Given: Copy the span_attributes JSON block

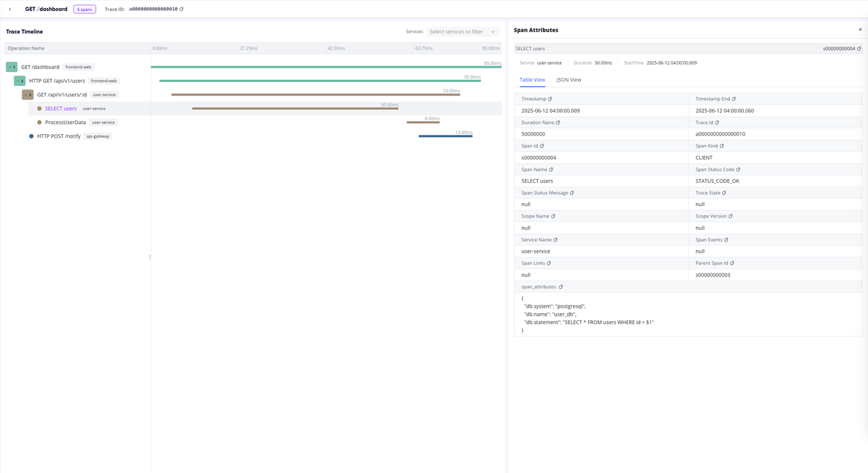Looking at the screenshot, I should 561,287.
